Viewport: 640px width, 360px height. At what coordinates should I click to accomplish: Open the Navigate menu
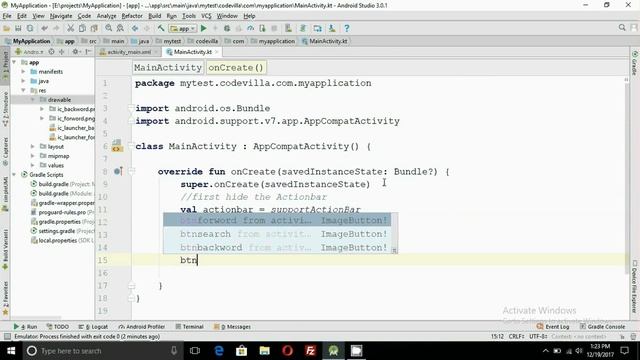[x=61, y=16]
